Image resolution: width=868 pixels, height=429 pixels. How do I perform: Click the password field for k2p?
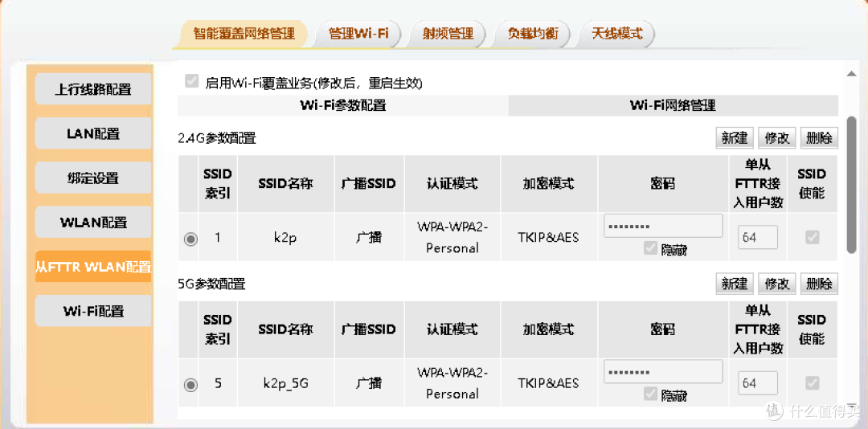(x=663, y=226)
